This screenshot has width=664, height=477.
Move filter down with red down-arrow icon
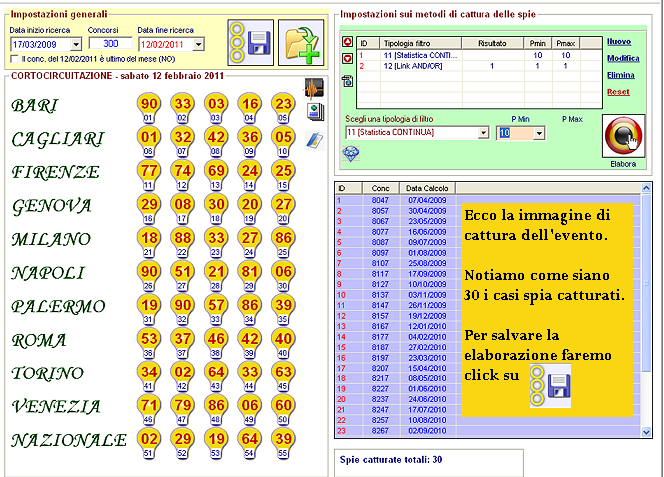[347, 58]
